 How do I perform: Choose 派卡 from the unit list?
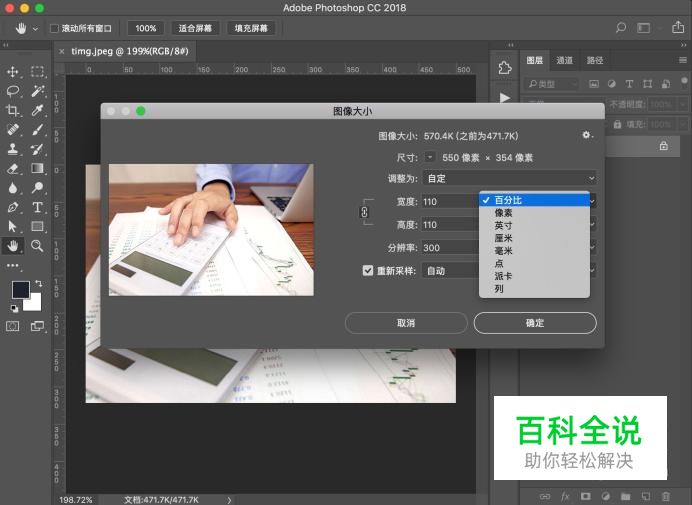coord(534,276)
